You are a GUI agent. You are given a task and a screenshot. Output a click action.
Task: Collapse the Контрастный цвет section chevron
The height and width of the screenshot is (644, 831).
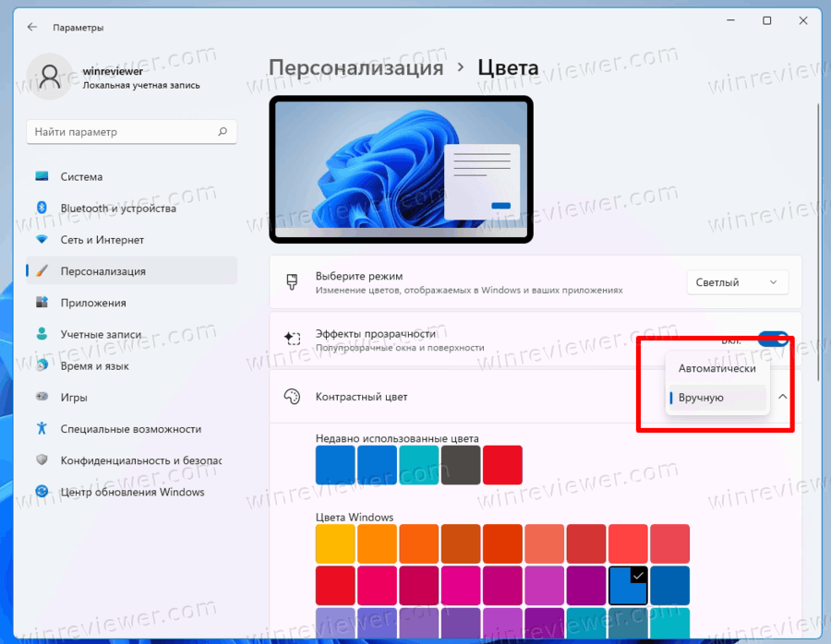click(783, 397)
